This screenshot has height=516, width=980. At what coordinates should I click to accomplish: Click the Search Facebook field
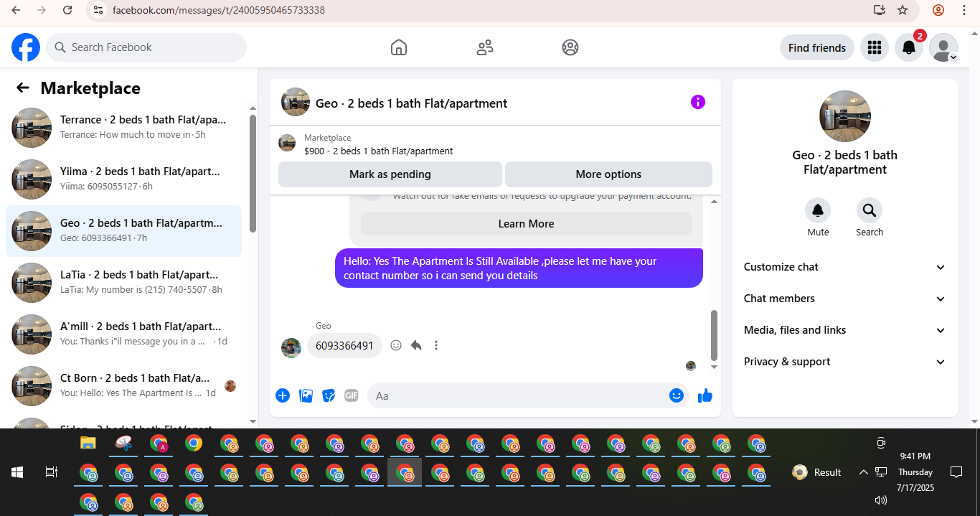pos(146,47)
